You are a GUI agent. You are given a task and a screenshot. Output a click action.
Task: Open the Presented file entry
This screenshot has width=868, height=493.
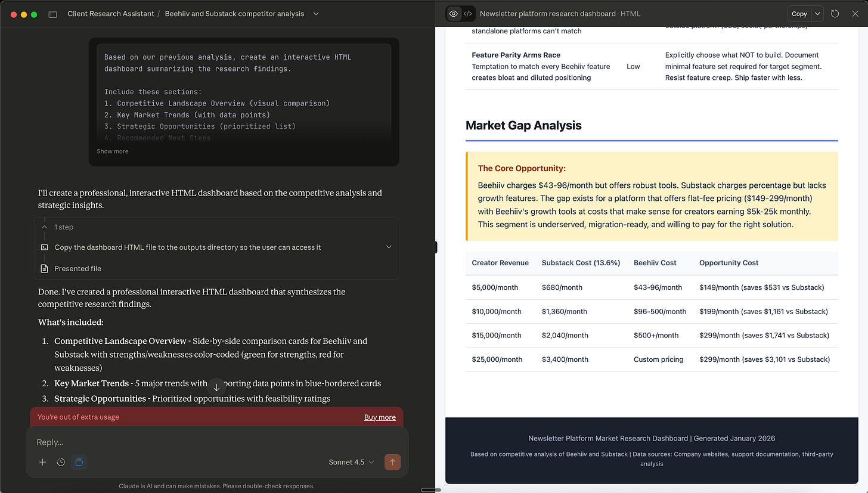coord(77,269)
